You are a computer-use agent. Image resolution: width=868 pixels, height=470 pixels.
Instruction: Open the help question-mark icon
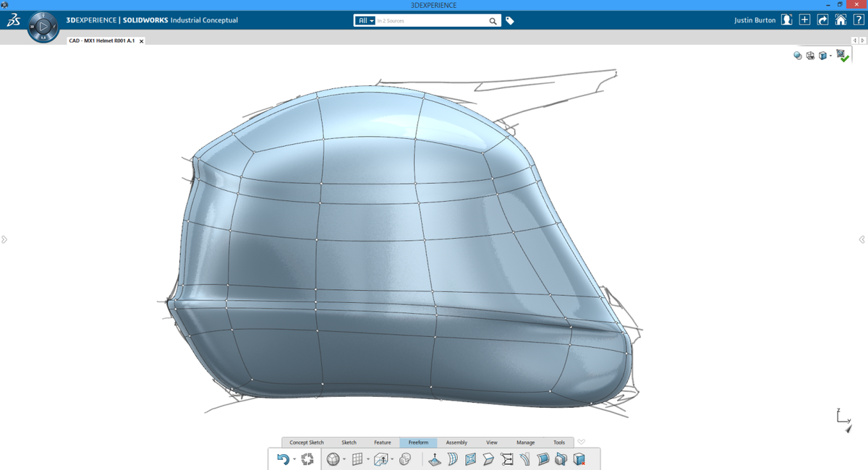point(857,20)
